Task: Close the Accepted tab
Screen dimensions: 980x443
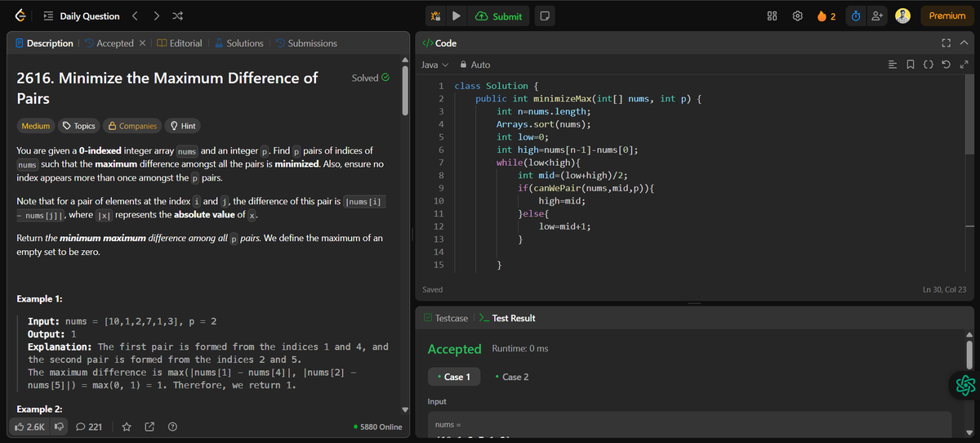Action: click(x=143, y=43)
